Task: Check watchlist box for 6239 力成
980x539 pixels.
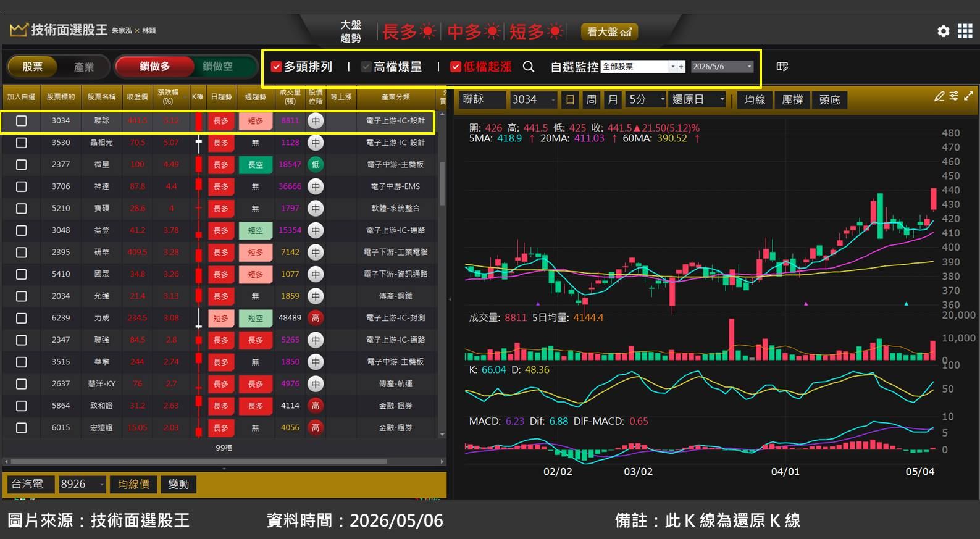Action: pos(22,318)
